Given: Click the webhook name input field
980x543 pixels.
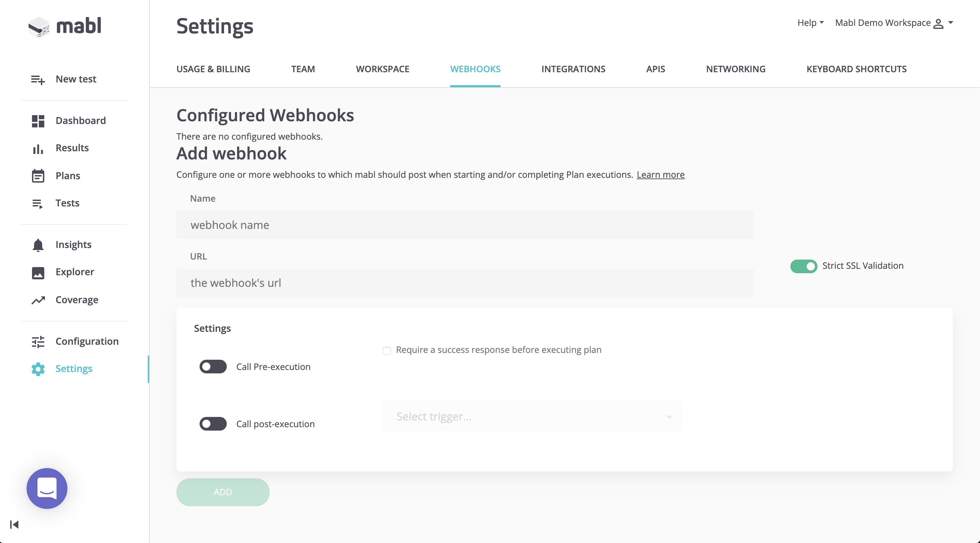Looking at the screenshot, I should click(464, 225).
